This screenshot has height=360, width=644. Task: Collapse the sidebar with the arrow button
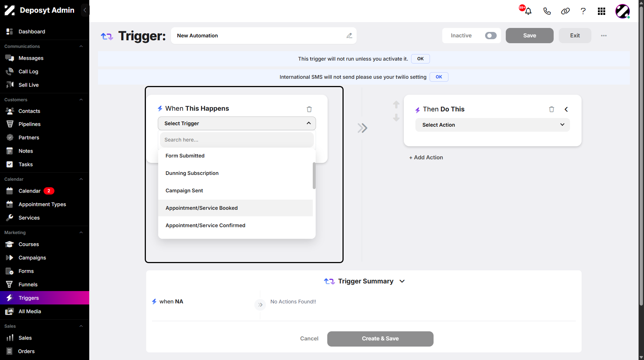[x=85, y=10]
